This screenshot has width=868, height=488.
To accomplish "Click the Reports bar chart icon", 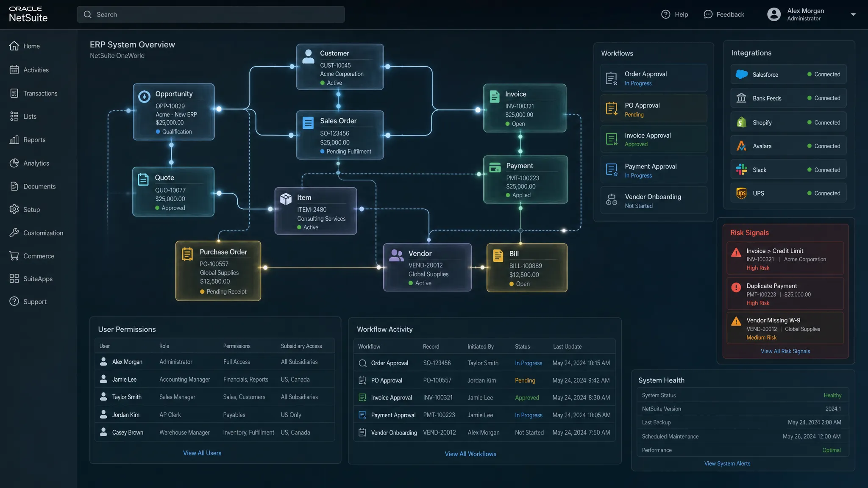I will (x=14, y=139).
